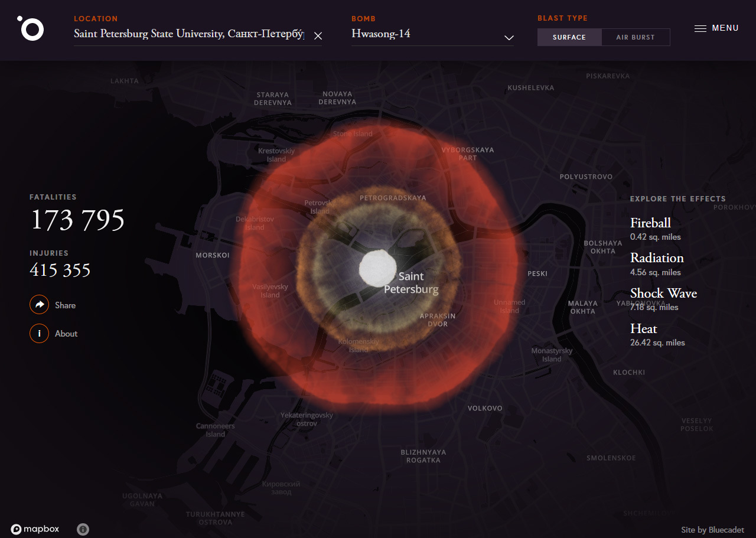
Task: Click the Outrider circle logo
Action: (30, 28)
